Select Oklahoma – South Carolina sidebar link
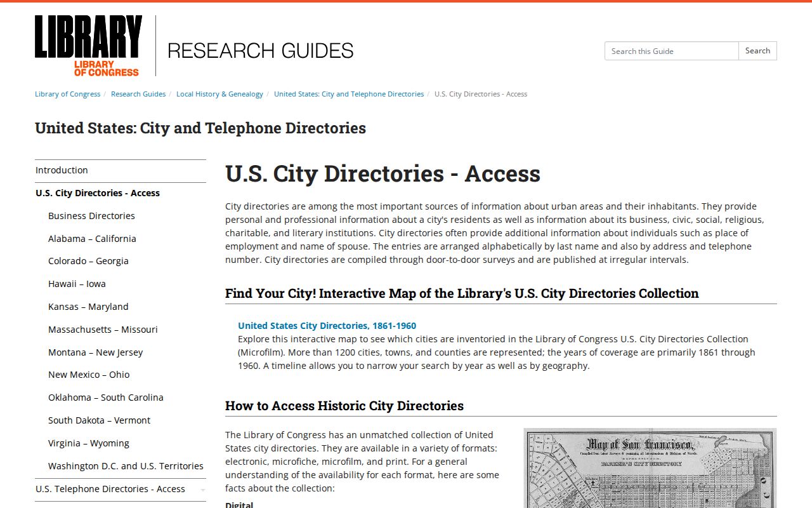812x508 pixels. tap(106, 398)
